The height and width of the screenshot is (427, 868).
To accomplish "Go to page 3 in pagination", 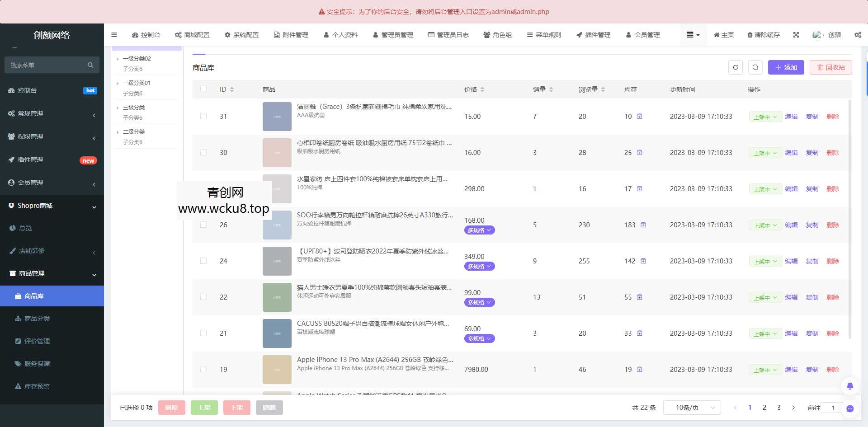I will 779,407.
